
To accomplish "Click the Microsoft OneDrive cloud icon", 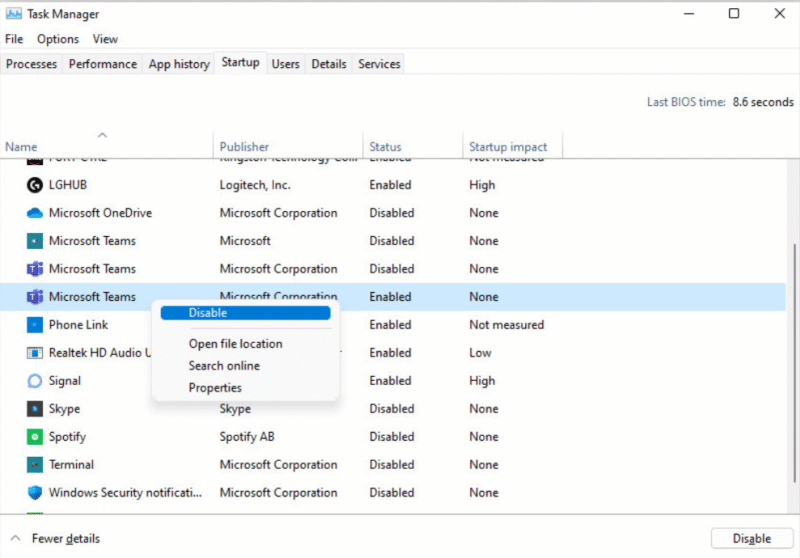I will click(34, 213).
